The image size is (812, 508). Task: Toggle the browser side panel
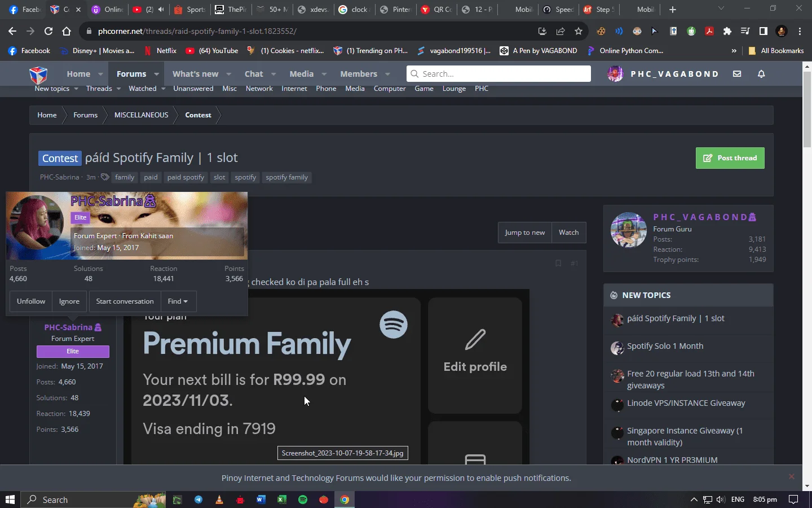[x=764, y=31]
